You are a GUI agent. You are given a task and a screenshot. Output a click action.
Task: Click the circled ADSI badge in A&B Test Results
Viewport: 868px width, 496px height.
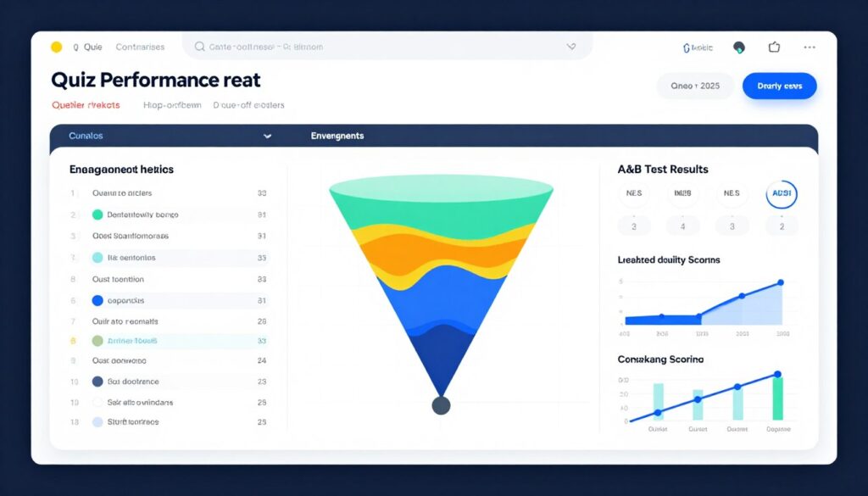(781, 194)
